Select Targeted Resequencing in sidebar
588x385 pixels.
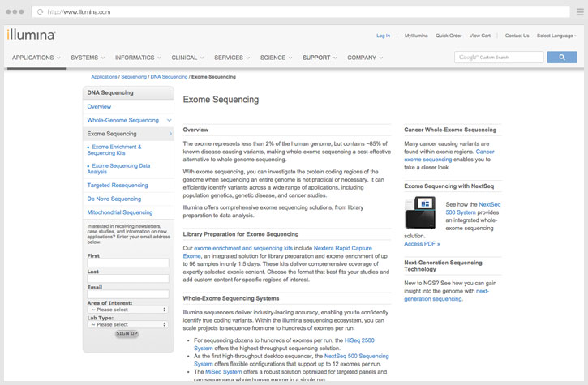pyautogui.click(x=118, y=186)
